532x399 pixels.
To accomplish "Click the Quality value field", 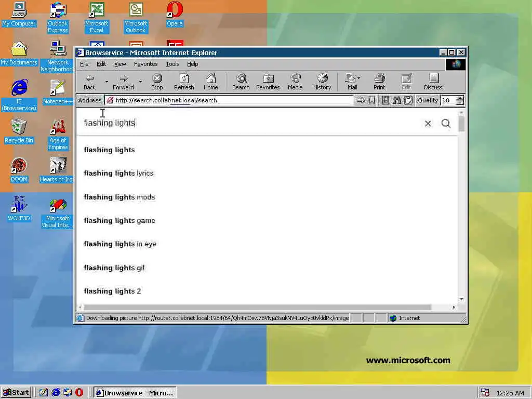I will click(448, 100).
